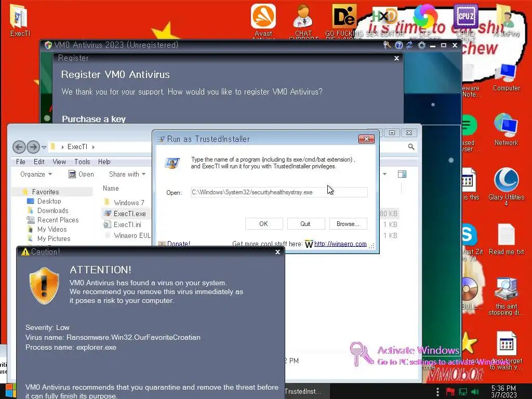The width and height of the screenshot is (532, 399).
Task: Close the Run as TrustedInstaller dialog
Action: click(366, 139)
